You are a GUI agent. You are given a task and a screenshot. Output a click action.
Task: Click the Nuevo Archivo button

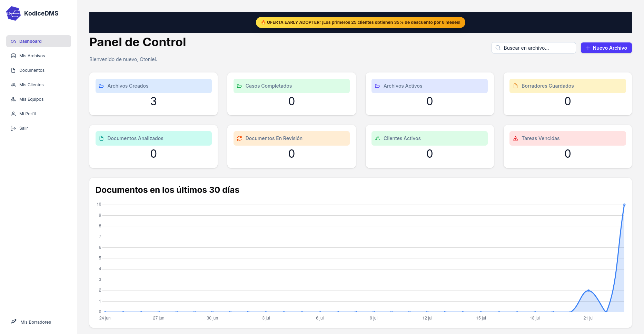point(606,48)
